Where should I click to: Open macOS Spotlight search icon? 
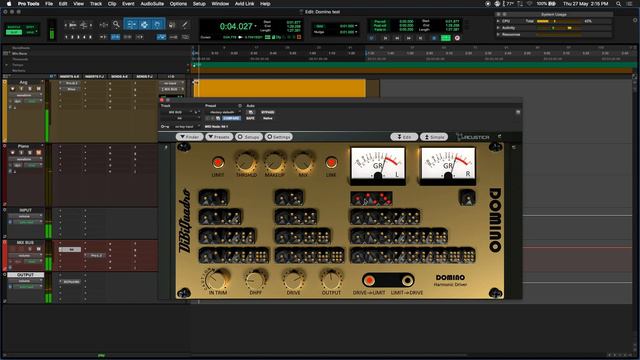pos(618,4)
